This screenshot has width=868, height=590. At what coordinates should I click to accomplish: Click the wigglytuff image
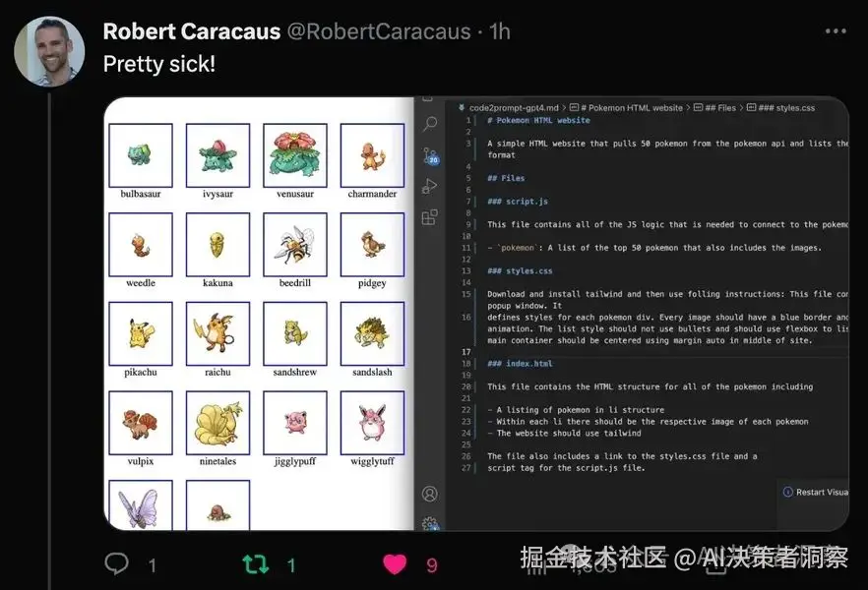click(372, 423)
